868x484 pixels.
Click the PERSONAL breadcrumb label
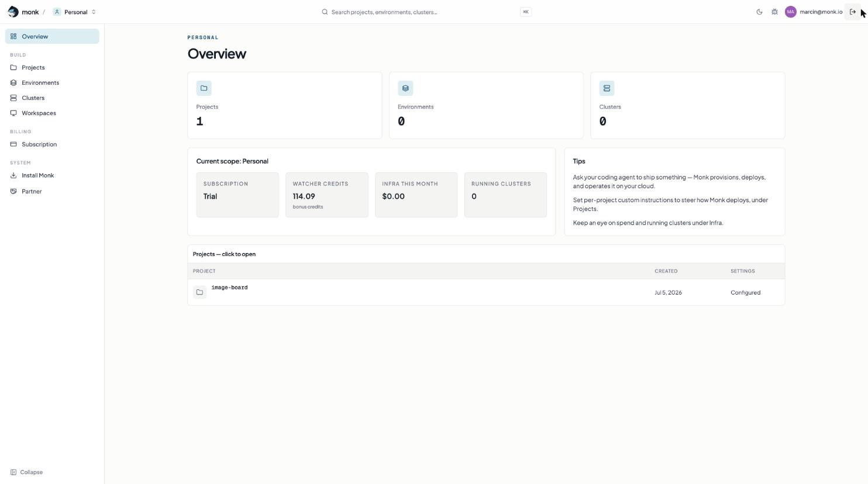(x=202, y=37)
